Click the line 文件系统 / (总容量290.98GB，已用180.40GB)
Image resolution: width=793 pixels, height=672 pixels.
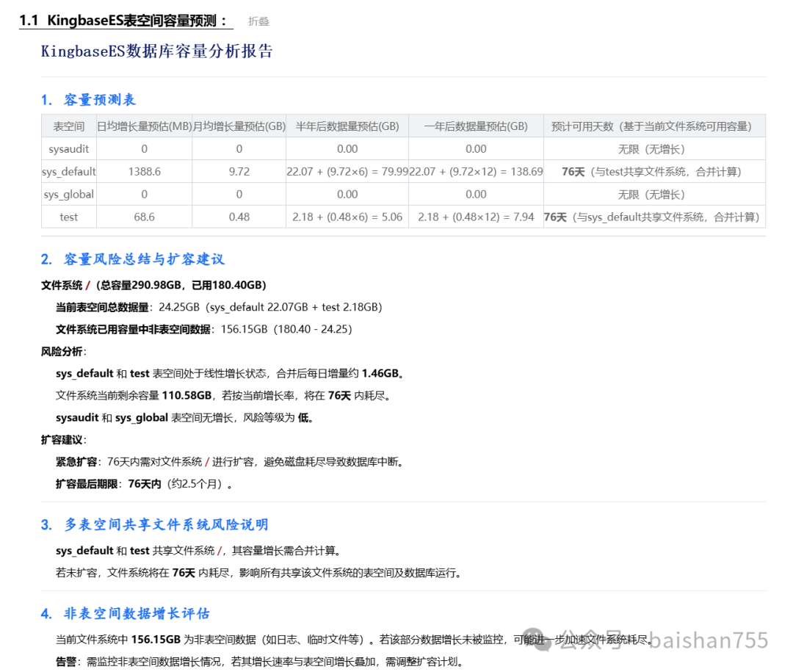[x=153, y=285]
